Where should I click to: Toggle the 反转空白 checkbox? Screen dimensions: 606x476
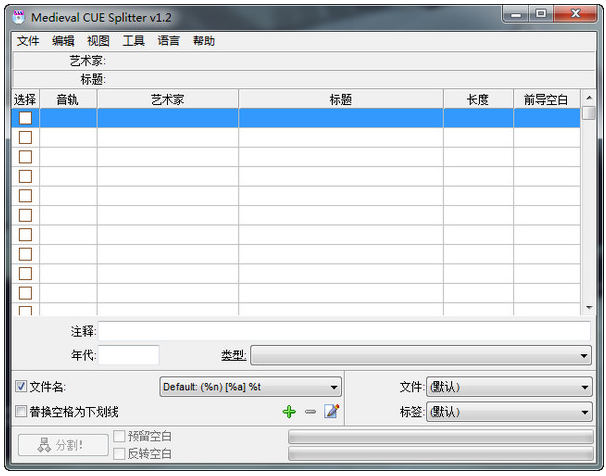[x=119, y=454]
